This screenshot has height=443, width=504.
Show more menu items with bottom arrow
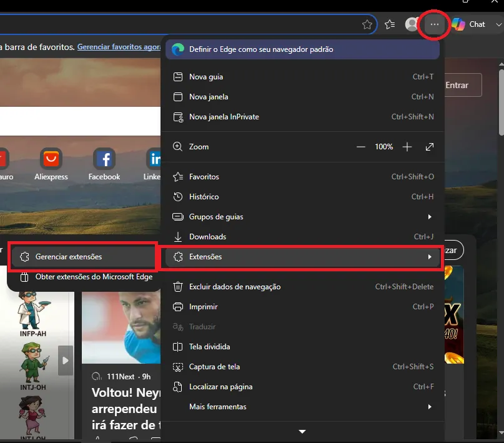302,431
